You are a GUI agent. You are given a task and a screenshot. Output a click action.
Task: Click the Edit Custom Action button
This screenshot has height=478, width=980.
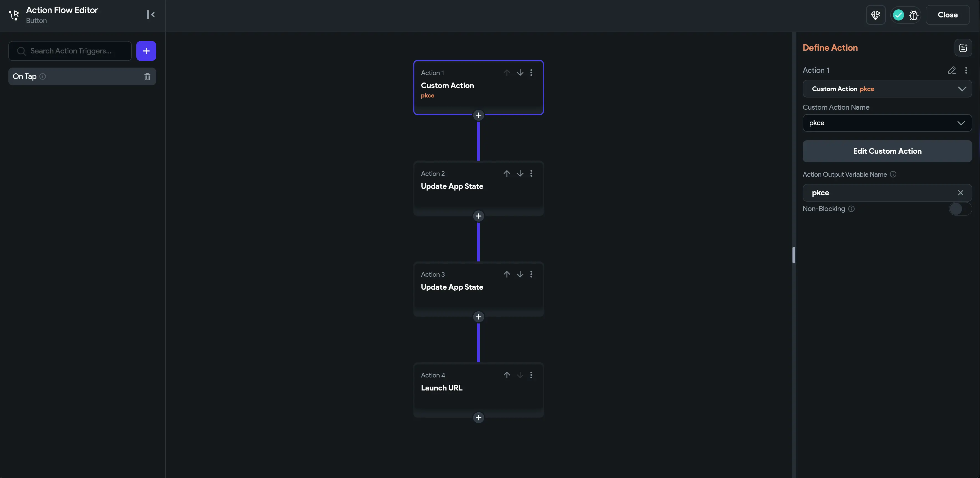pos(887,151)
